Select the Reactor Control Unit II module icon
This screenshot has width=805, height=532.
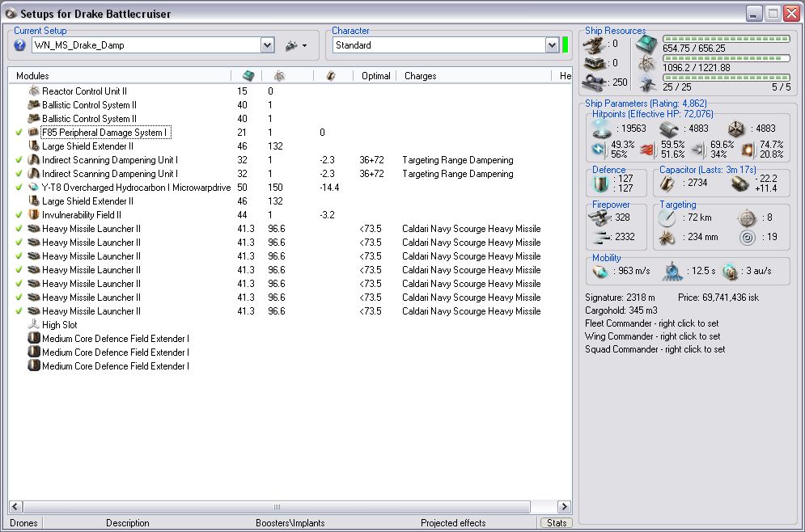coord(34,91)
